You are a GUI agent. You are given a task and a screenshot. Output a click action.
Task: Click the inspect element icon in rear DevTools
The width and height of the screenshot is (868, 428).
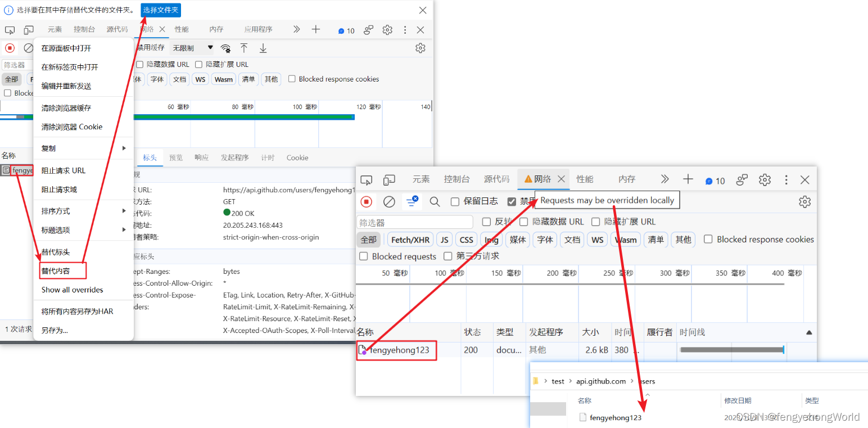[10, 30]
